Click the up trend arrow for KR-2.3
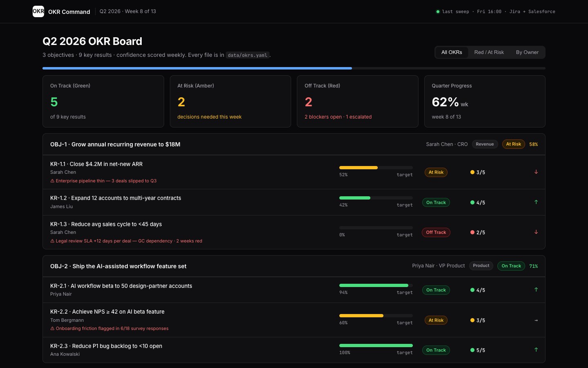 tap(536, 350)
